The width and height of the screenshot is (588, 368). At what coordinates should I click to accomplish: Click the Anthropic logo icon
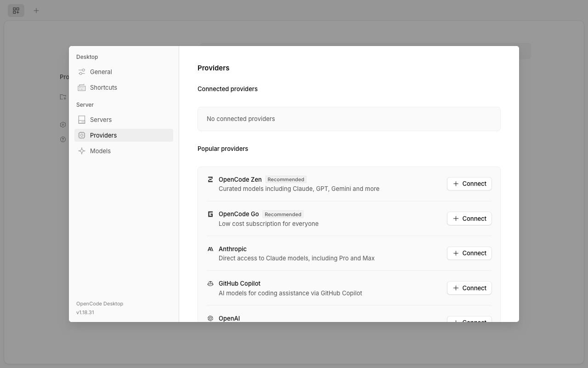click(x=210, y=249)
